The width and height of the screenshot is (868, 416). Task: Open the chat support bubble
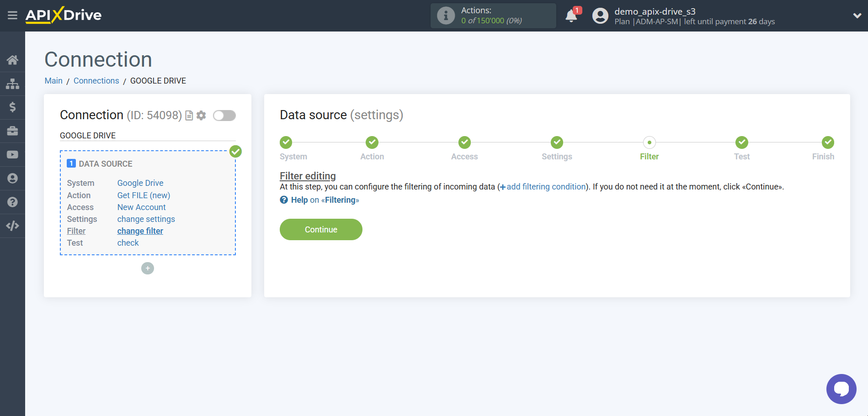click(841, 389)
